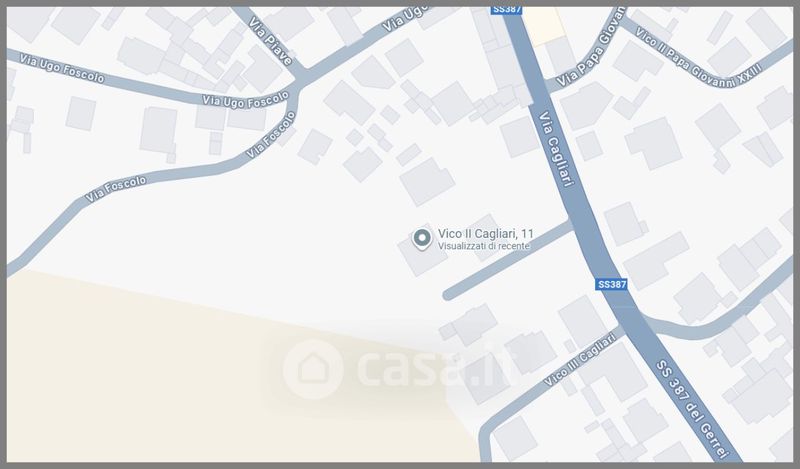This screenshot has width=800, height=469.
Task: Click the Via Ugo Foscolo label near junction
Action: 245,101
